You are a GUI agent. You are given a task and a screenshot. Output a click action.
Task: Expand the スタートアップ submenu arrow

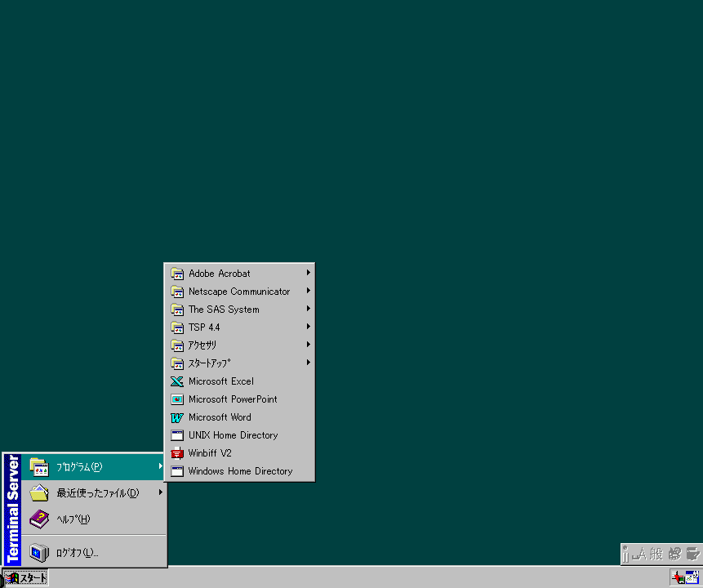pos(309,362)
